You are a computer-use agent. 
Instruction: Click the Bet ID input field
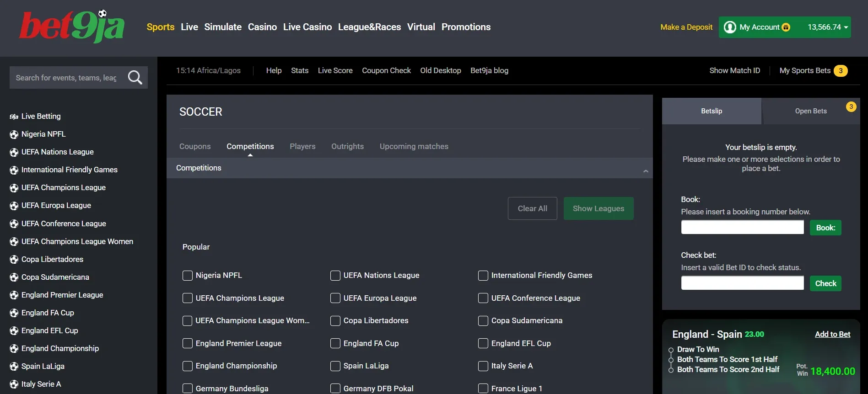[742, 283]
